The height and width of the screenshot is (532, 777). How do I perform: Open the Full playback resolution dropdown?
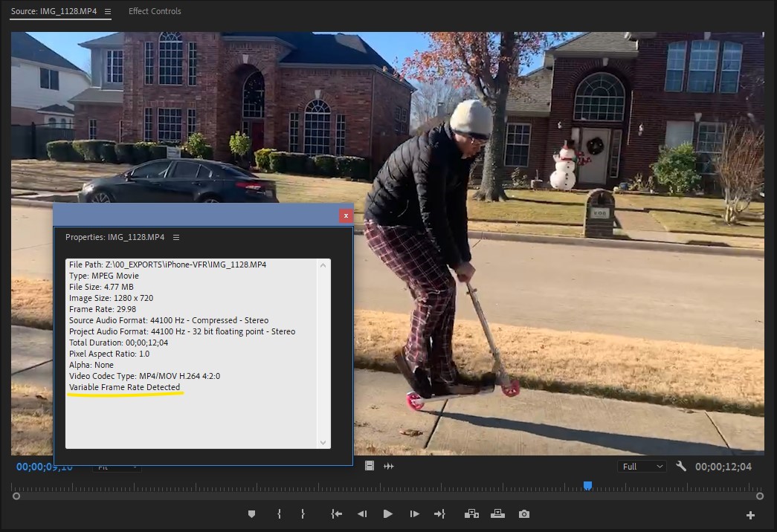click(x=641, y=466)
